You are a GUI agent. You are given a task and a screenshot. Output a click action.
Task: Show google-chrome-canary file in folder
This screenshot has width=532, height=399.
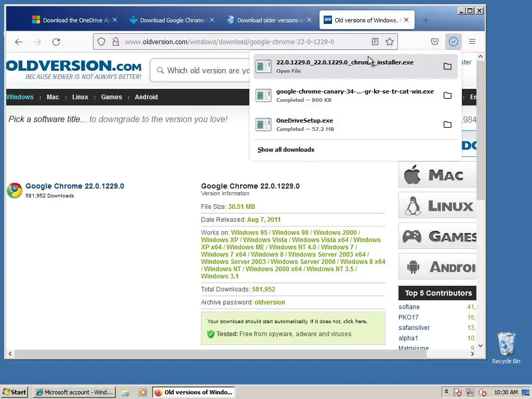(x=447, y=96)
